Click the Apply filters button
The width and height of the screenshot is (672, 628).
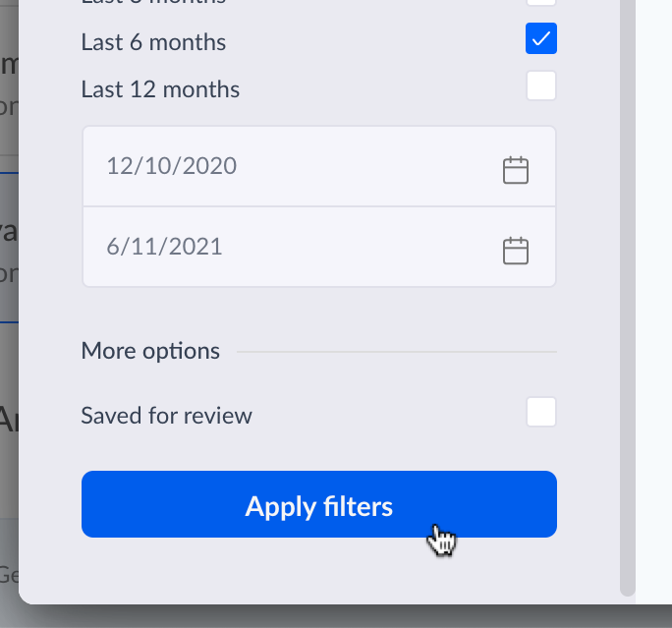click(x=318, y=505)
